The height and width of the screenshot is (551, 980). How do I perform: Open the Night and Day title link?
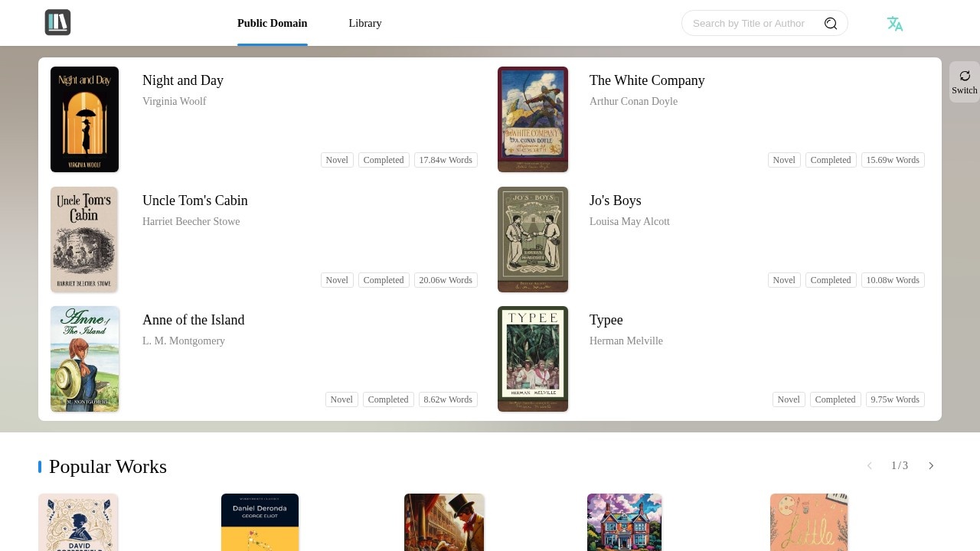(x=183, y=80)
